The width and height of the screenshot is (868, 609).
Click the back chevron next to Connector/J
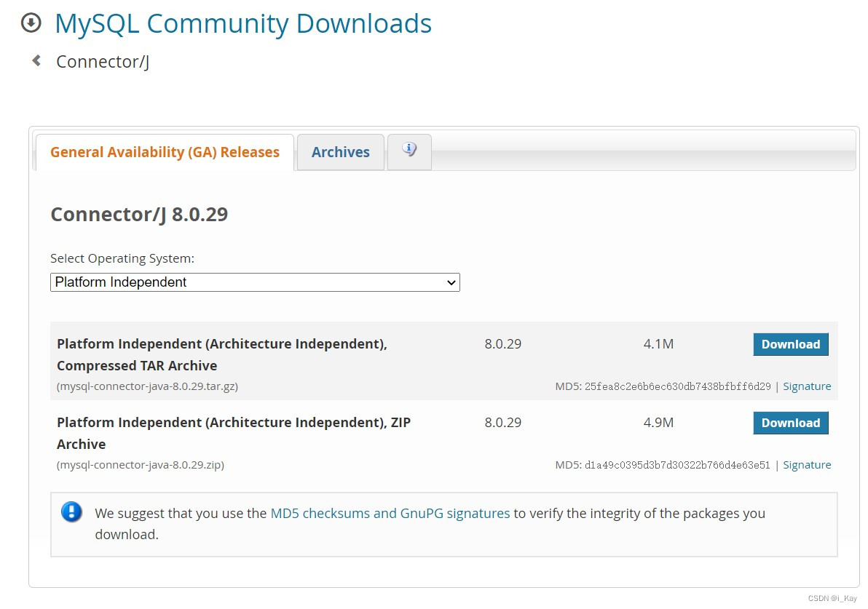tap(36, 61)
